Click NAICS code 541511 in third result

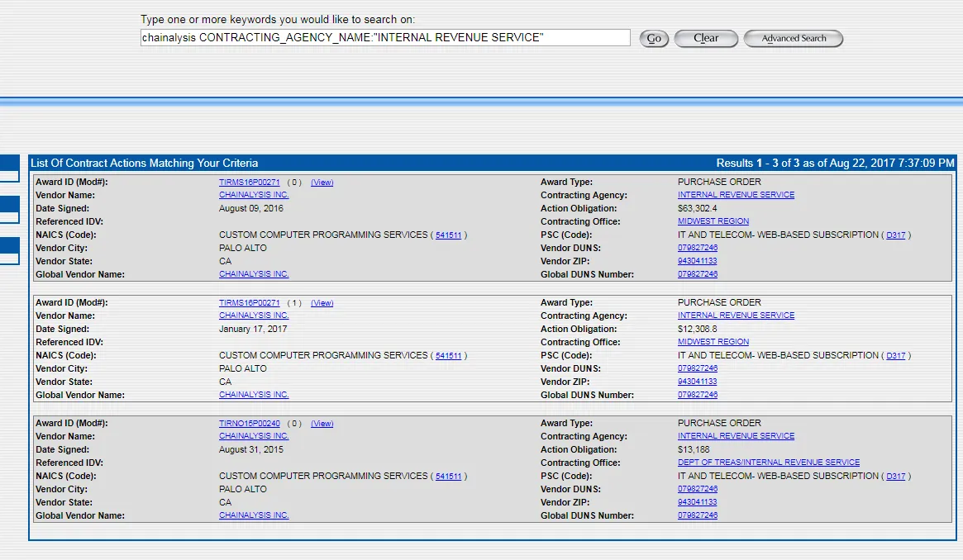[x=448, y=476]
